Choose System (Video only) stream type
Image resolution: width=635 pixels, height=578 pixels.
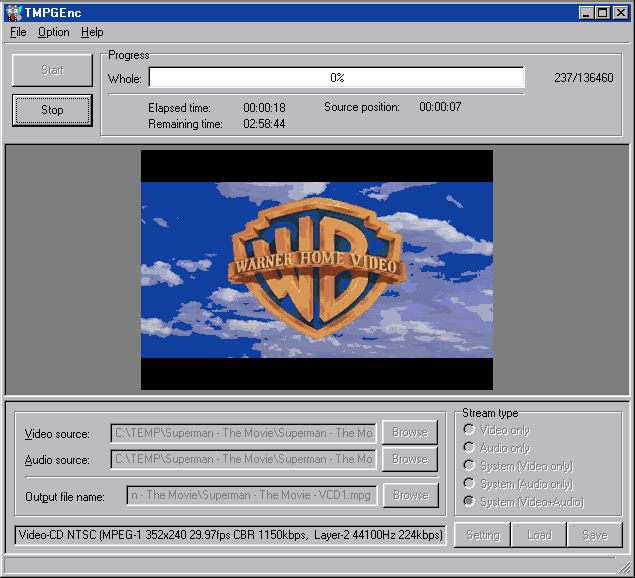[469, 466]
